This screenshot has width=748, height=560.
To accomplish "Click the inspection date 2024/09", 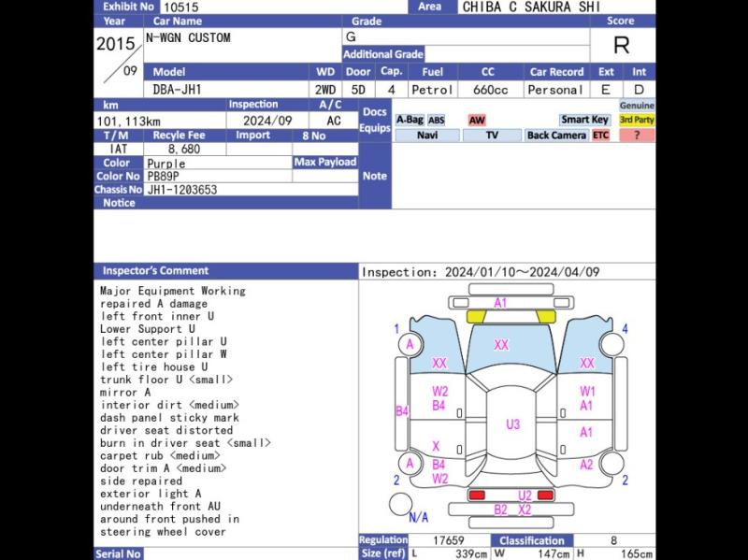I will (267, 122).
